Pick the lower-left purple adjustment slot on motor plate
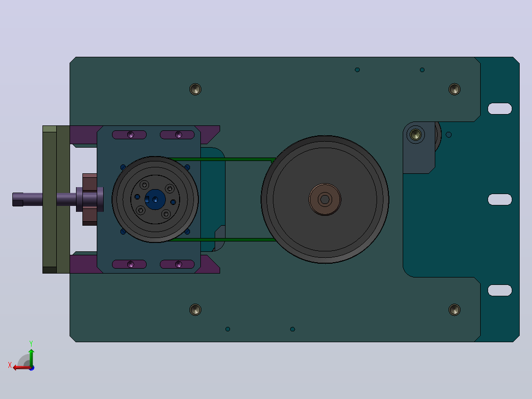 coord(129,264)
